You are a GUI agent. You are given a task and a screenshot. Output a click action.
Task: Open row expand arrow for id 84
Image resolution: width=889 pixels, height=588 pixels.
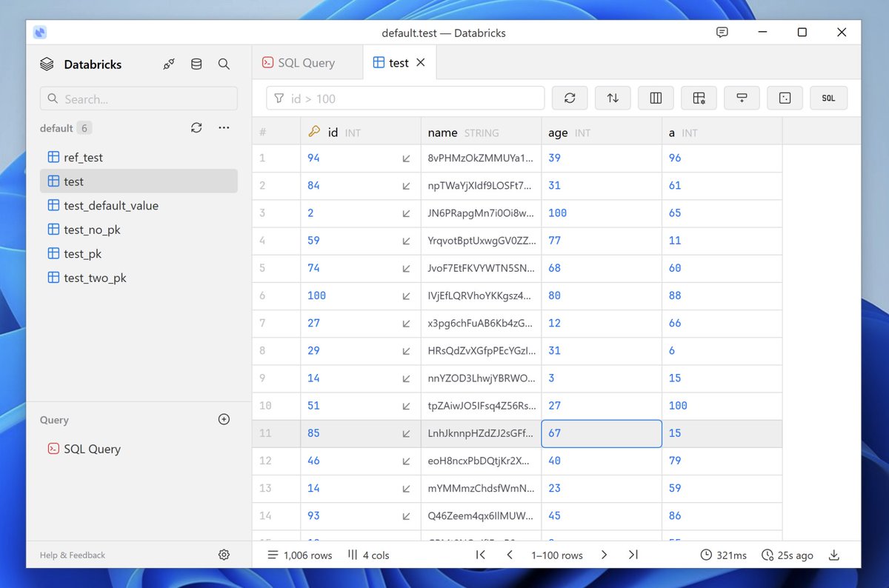pos(406,185)
